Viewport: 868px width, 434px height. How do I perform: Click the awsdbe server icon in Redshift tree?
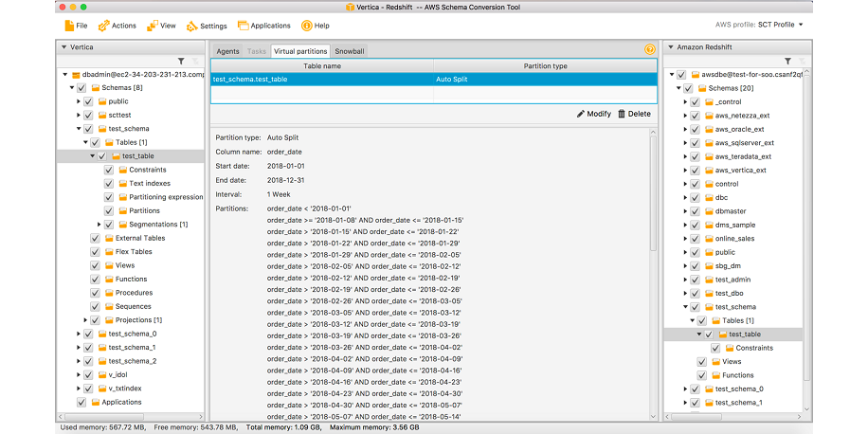[696, 74]
